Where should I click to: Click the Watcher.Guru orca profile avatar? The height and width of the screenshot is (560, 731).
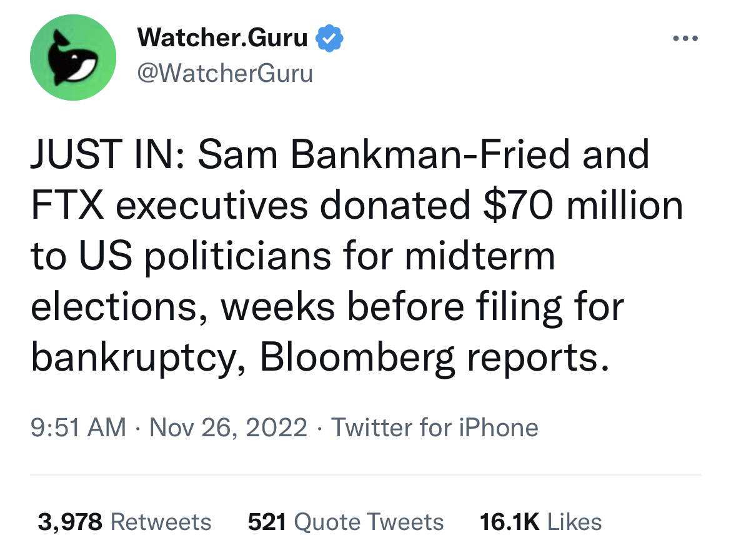click(73, 57)
